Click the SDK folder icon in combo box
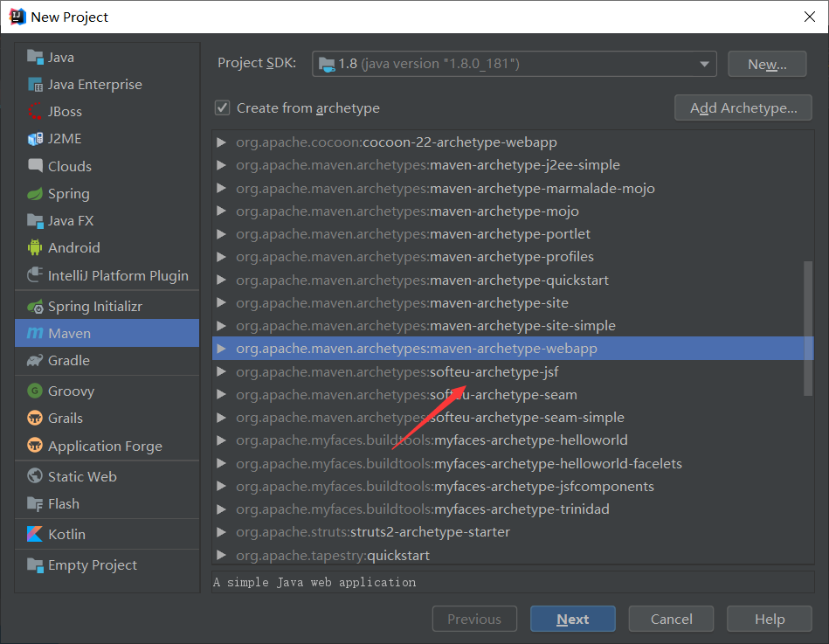This screenshot has width=829, height=644. coord(326,64)
